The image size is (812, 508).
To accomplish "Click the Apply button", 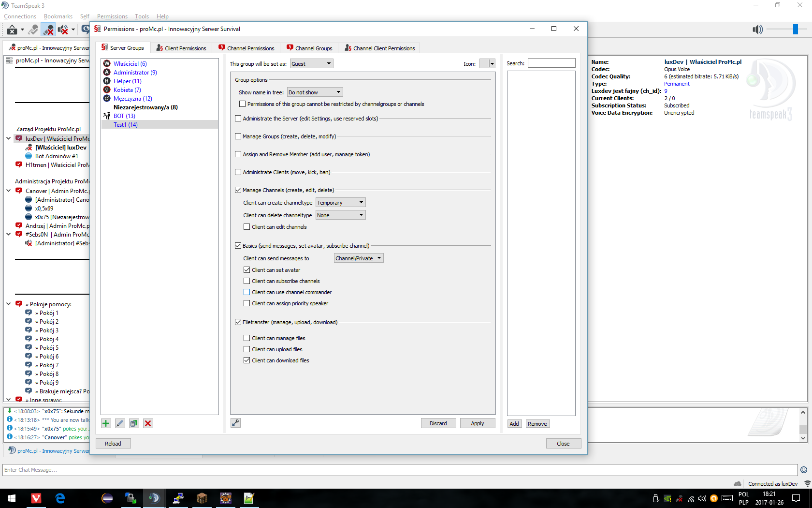I will coord(477,423).
